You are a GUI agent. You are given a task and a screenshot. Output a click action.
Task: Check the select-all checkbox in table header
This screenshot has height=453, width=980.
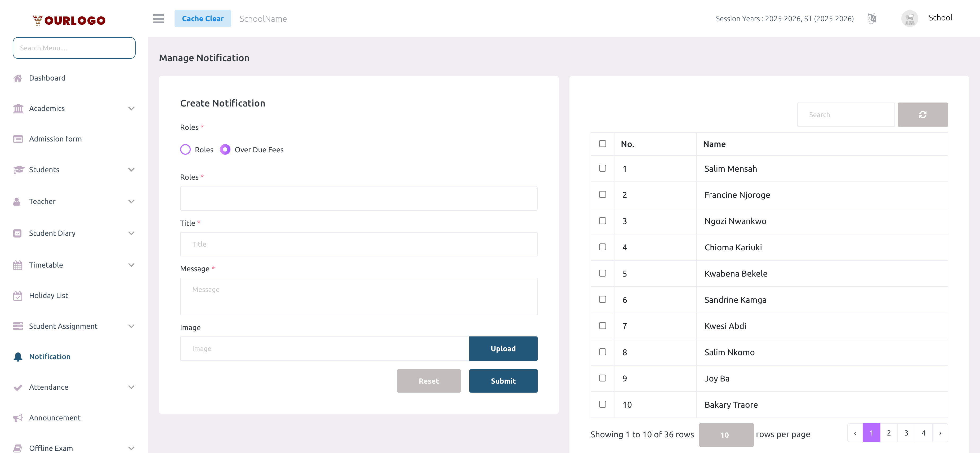602,143
